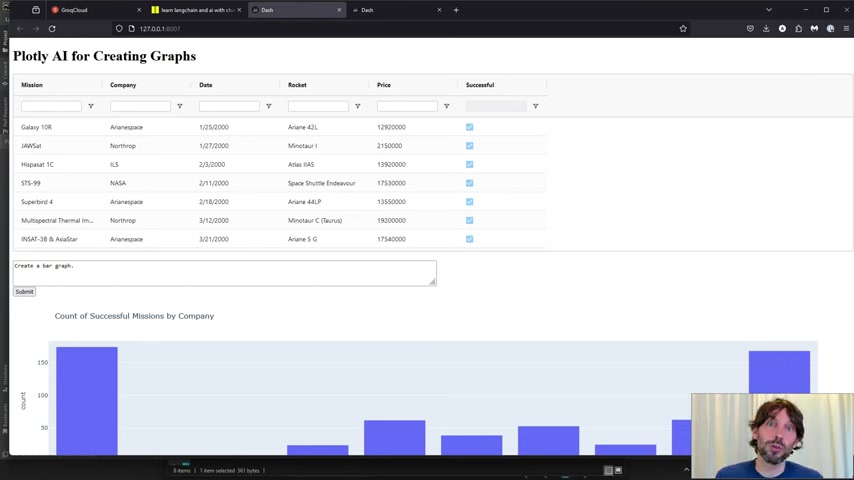Screen dimensions: 854x480
Task: Toggle Successful checkbox for Multispectral Thermal row
Action: pyautogui.click(x=469, y=221)
